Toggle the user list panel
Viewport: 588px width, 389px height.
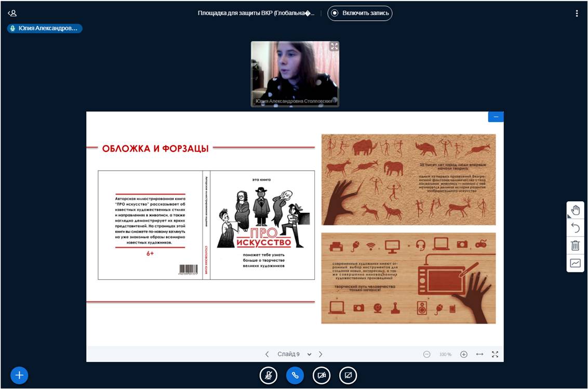point(12,14)
